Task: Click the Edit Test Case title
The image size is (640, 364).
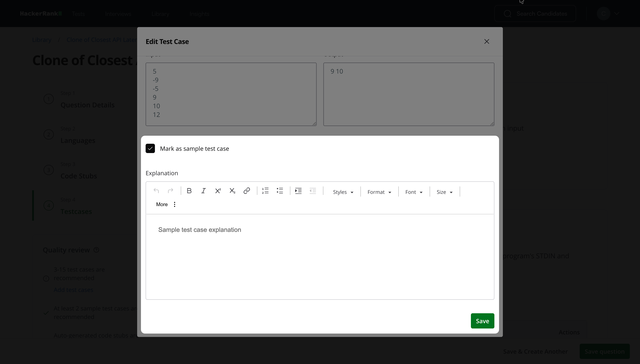Action: click(x=167, y=41)
